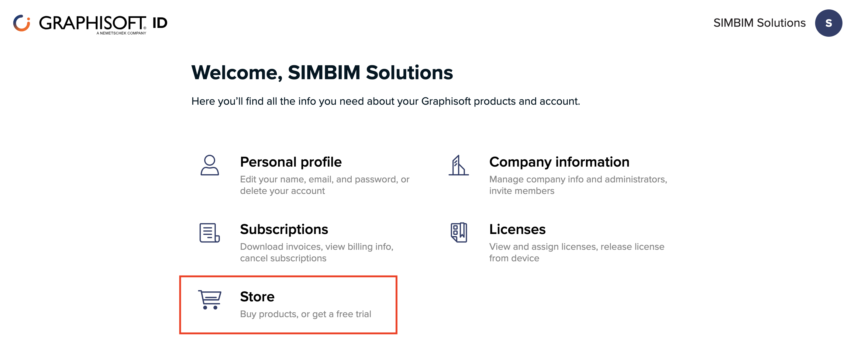Click "Buy products, or get a free trial"
868x349 pixels.
pos(305,314)
